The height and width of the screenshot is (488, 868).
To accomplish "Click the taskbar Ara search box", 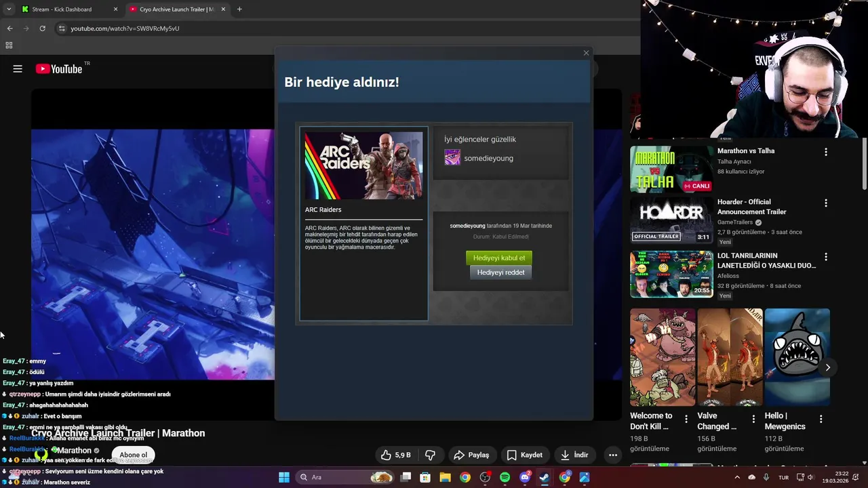I will pos(346,477).
